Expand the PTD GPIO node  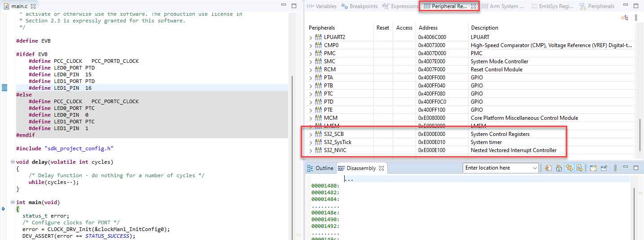point(311,102)
